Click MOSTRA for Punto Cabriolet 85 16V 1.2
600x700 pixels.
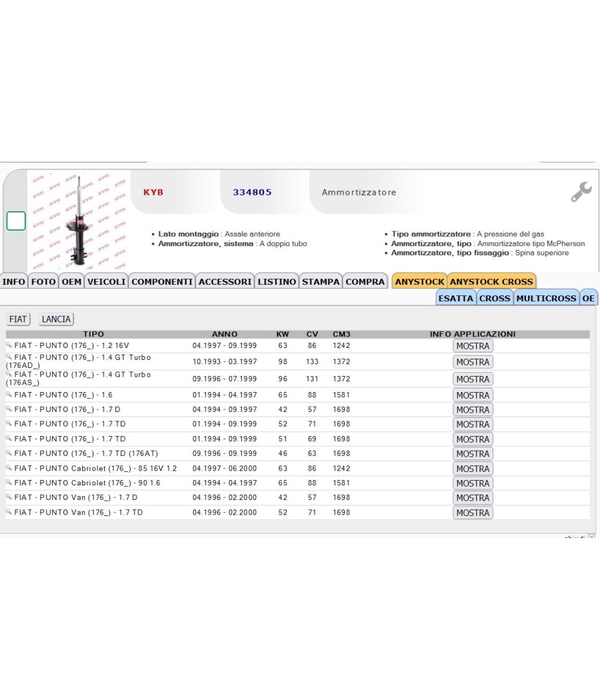(x=473, y=469)
